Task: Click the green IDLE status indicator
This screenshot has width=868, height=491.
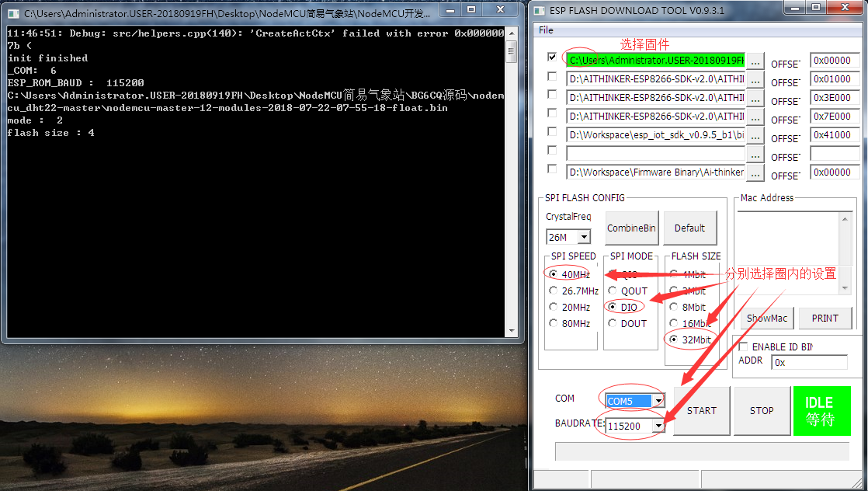Action: tap(821, 410)
